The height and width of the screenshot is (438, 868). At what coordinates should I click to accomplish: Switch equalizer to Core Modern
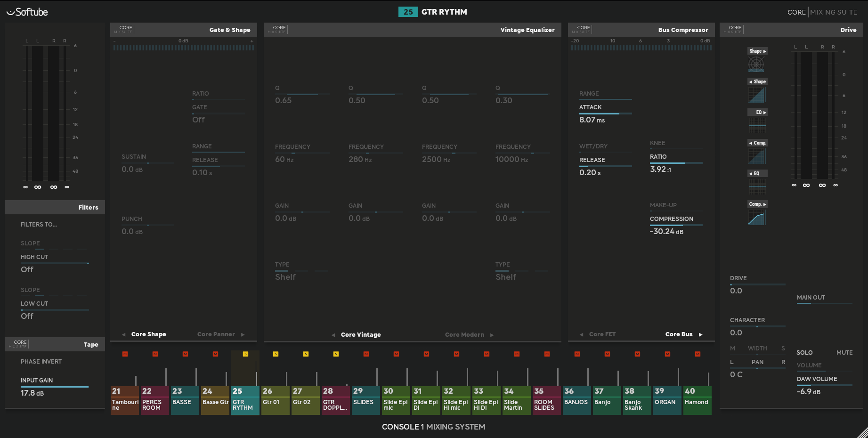pyautogui.click(x=464, y=335)
